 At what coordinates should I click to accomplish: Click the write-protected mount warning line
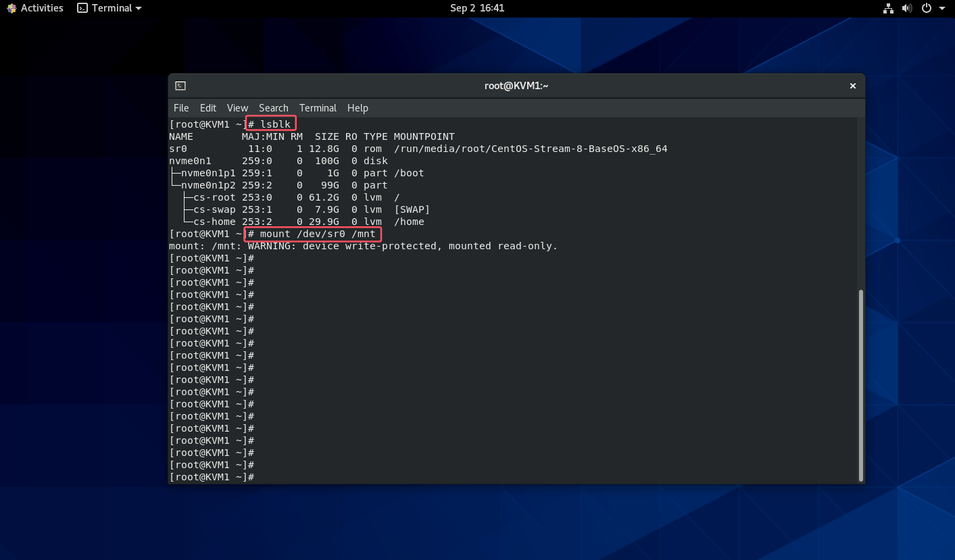(364, 246)
